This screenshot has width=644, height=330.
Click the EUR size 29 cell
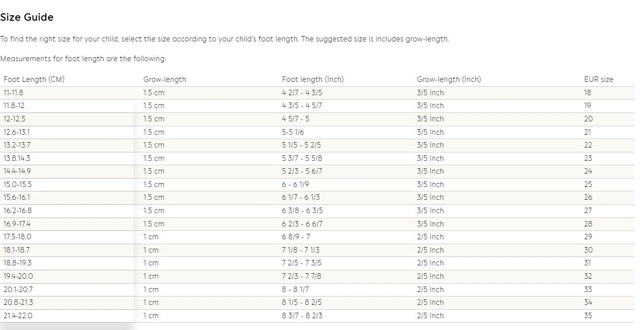coord(588,237)
